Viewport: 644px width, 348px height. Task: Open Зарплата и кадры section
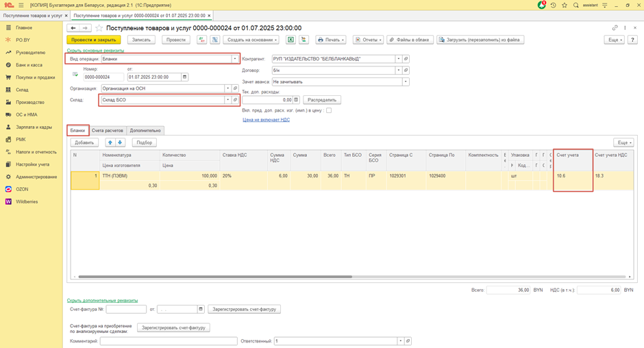coord(34,127)
